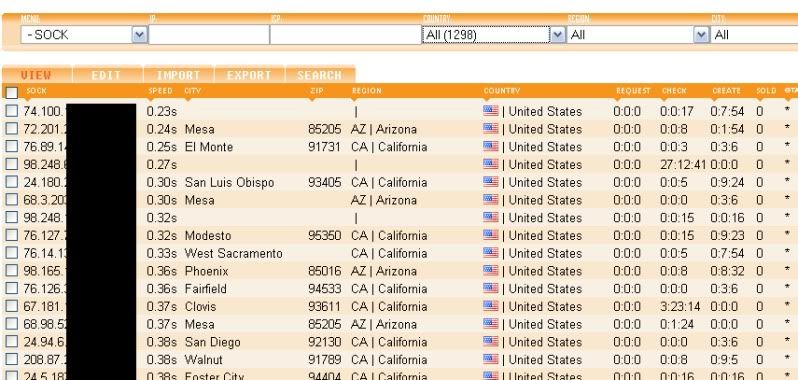Click the IP filter input field

(209, 35)
